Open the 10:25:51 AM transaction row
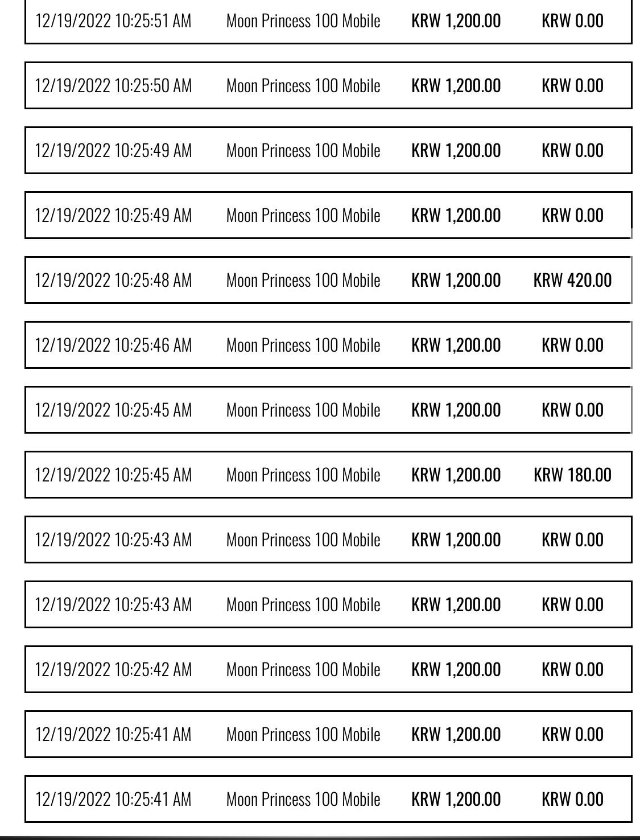This screenshot has height=840, width=640. [328, 22]
